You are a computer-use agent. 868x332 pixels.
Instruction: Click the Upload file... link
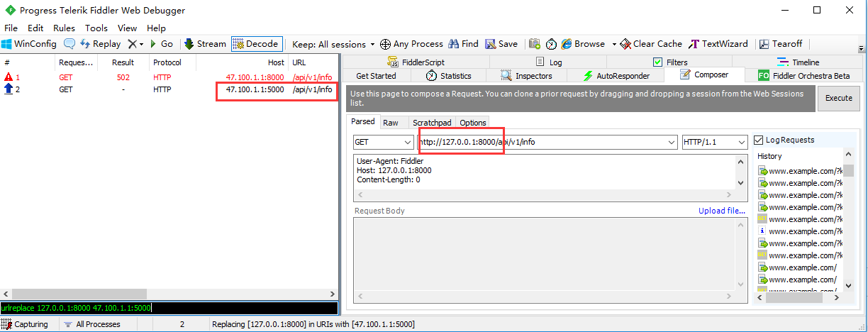722,211
